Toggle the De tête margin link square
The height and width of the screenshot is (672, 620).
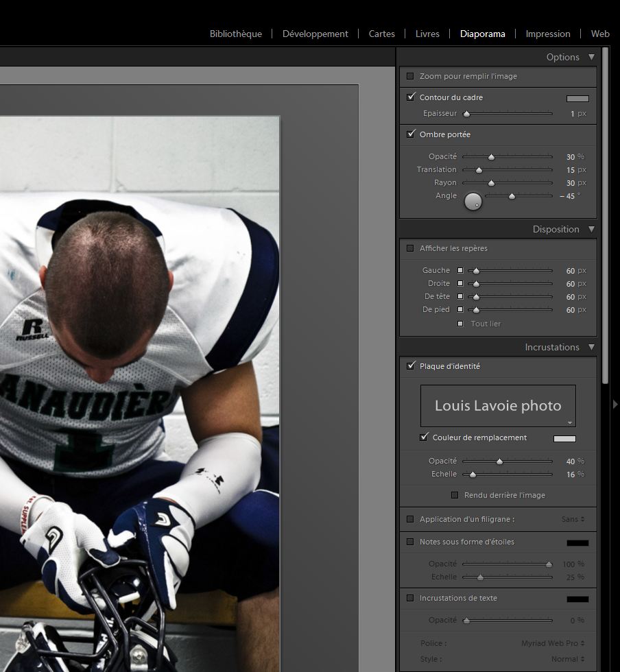[x=460, y=297]
